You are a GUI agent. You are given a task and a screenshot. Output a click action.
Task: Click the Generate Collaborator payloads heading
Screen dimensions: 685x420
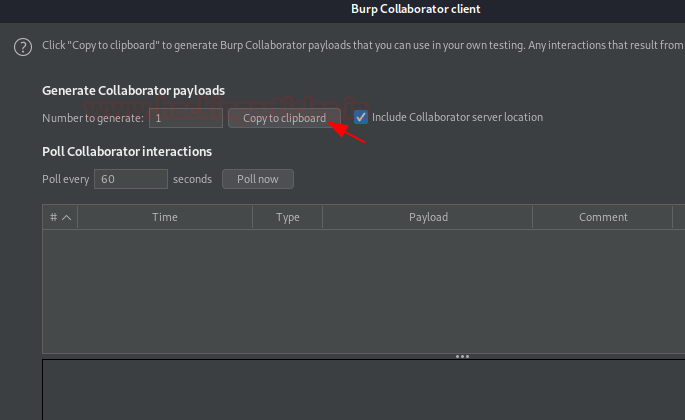(133, 91)
